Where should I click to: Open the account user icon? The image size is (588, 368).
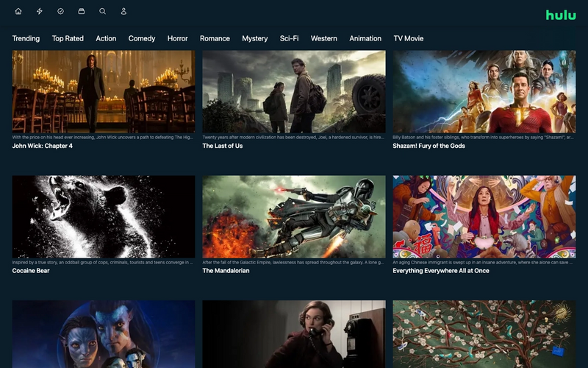[123, 11]
